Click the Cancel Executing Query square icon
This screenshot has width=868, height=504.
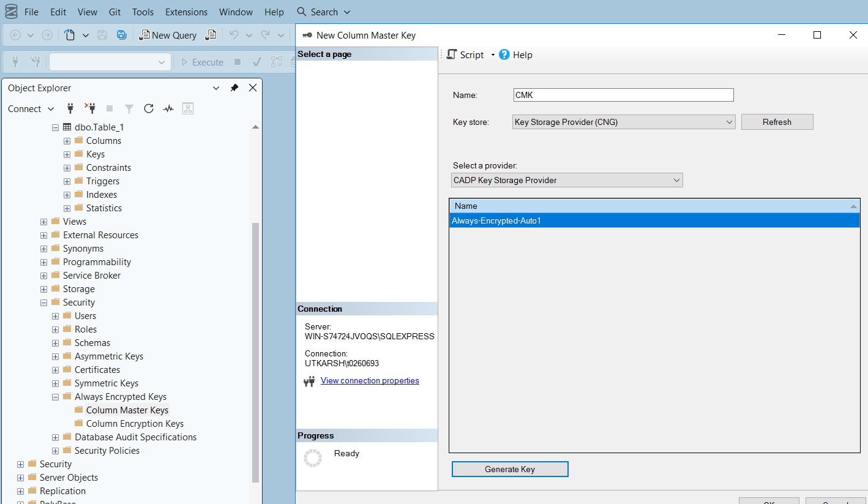[238, 62]
